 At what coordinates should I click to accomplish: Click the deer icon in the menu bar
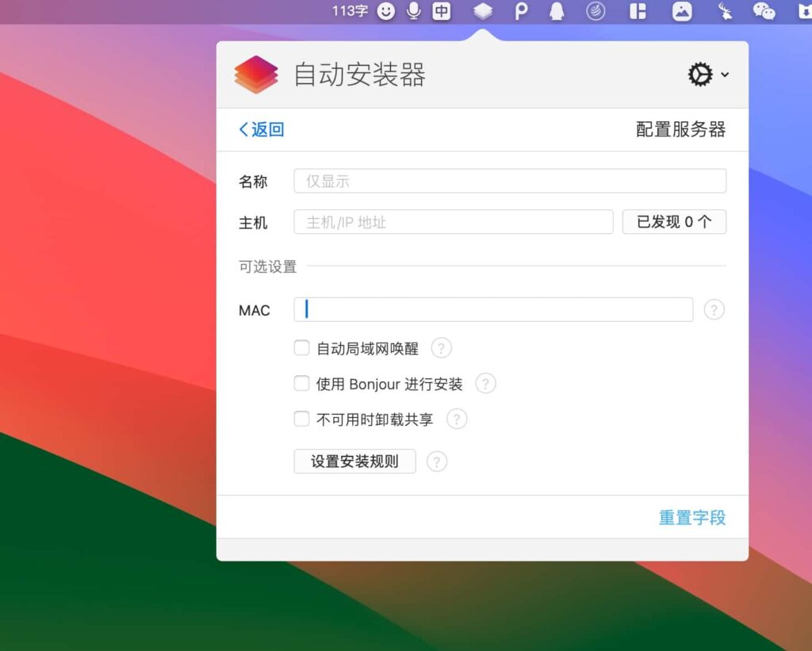point(723,12)
